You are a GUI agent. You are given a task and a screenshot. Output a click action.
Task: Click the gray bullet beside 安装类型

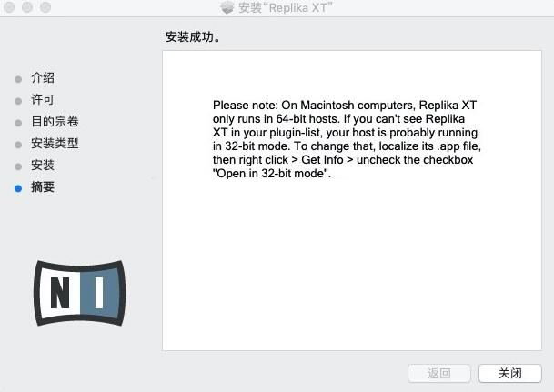(18, 145)
